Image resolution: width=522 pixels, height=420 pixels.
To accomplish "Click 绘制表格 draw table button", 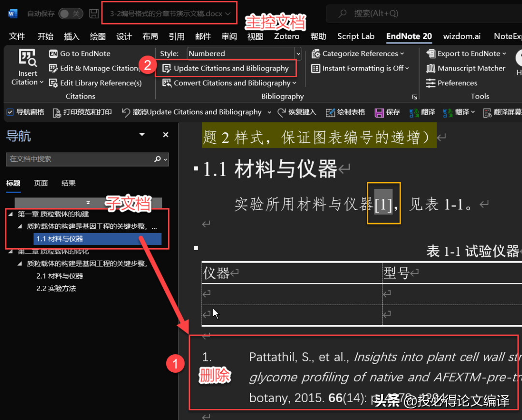I will 345,112.
